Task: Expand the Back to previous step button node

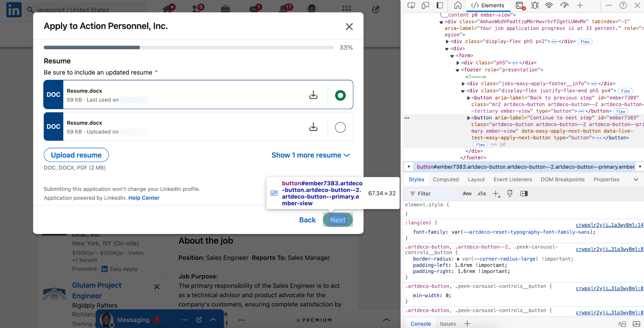Action: (x=469, y=98)
